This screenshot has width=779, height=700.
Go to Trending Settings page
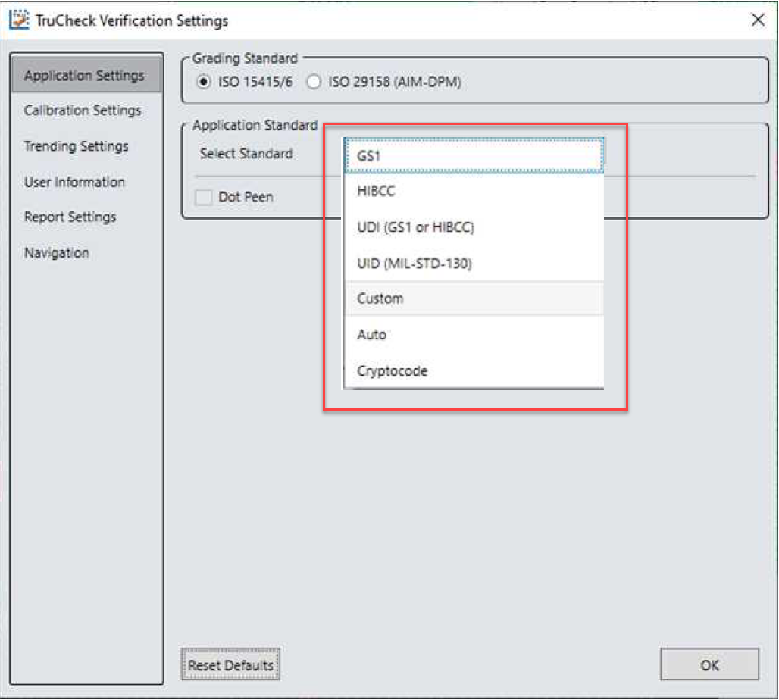coord(77,146)
